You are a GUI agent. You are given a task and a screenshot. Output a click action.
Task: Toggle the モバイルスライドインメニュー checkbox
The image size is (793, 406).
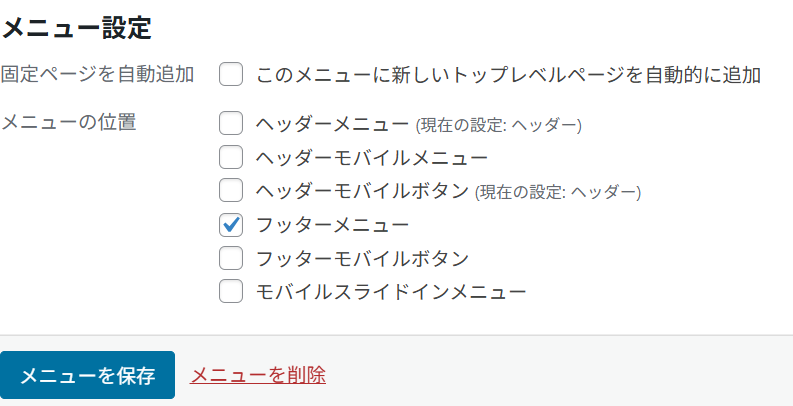(231, 291)
